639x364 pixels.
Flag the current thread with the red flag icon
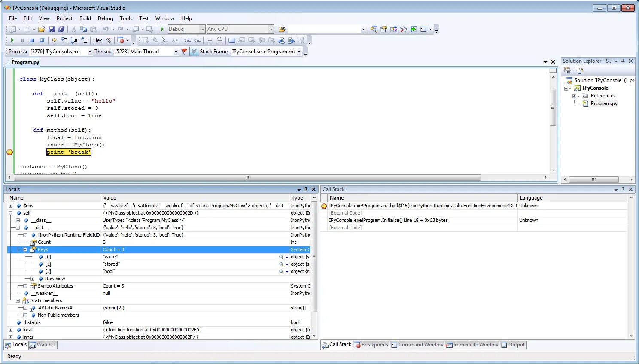pos(184,52)
